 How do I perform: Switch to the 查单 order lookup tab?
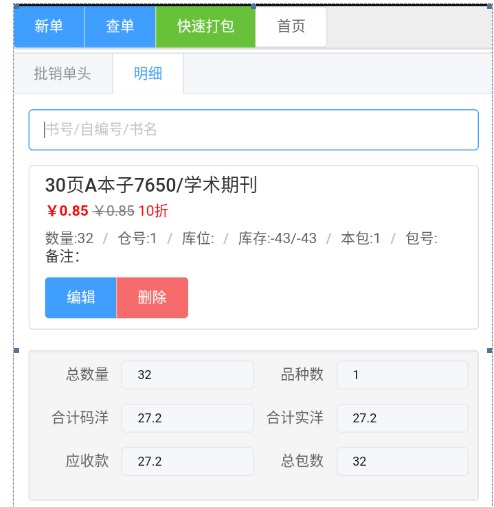click(x=120, y=26)
